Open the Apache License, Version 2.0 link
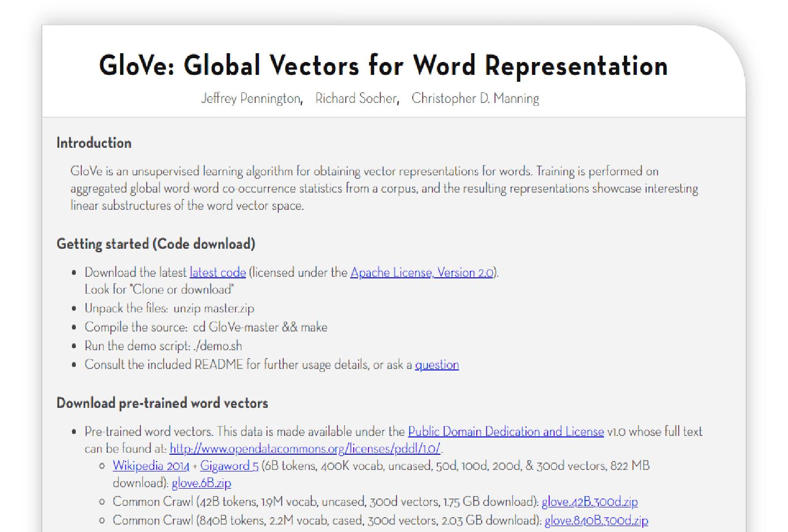Screen dimensions: 788x532 [422, 272]
